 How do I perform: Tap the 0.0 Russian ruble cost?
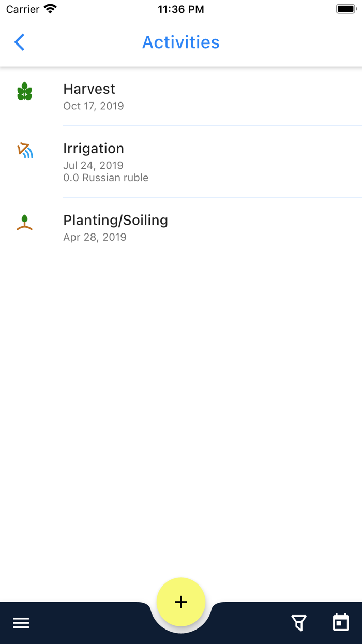click(x=105, y=178)
